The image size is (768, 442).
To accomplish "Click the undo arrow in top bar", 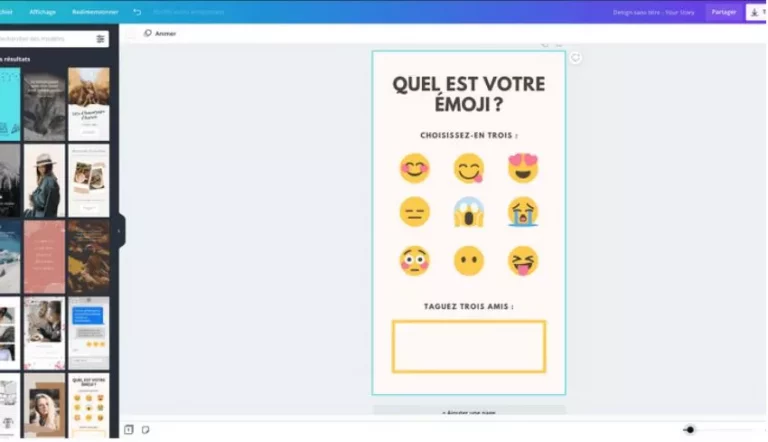I will 137,12.
